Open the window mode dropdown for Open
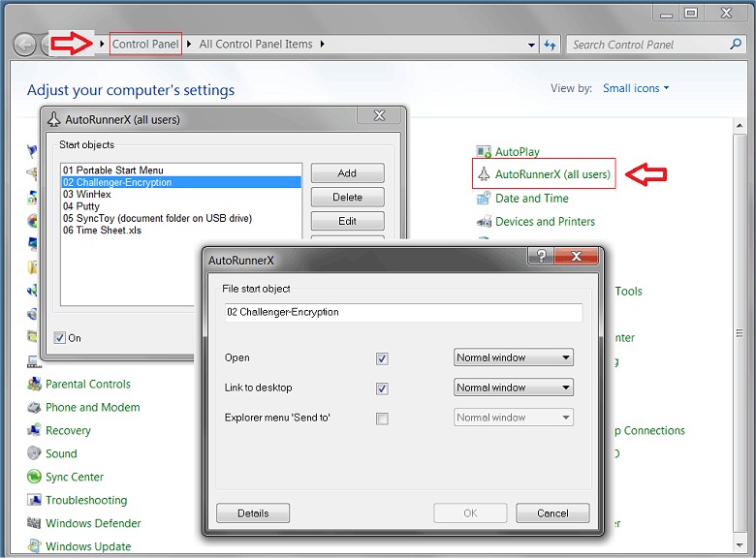Viewport: 756px width, 558px height. (x=514, y=357)
